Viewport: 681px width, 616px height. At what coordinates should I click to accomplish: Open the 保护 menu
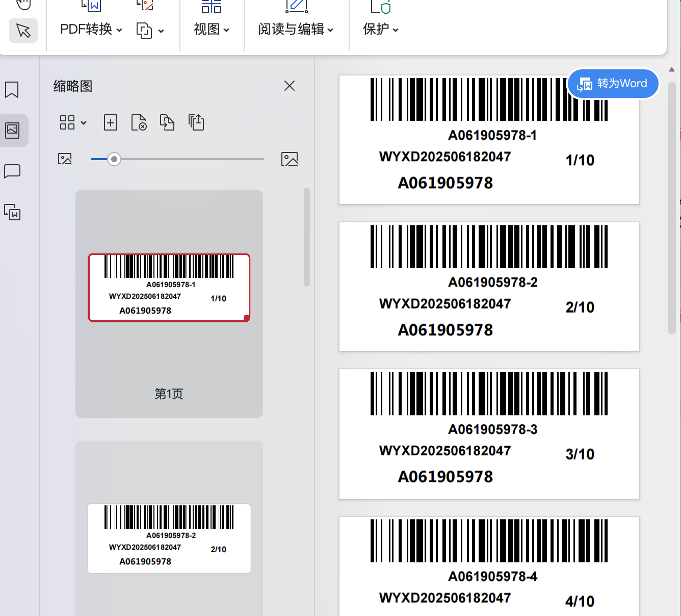click(x=380, y=30)
